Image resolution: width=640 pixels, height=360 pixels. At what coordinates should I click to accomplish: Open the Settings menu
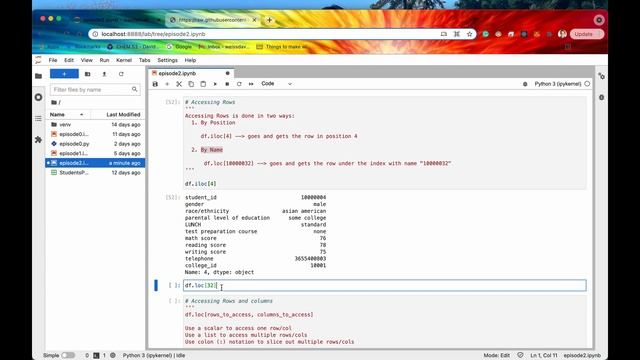coord(167,60)
